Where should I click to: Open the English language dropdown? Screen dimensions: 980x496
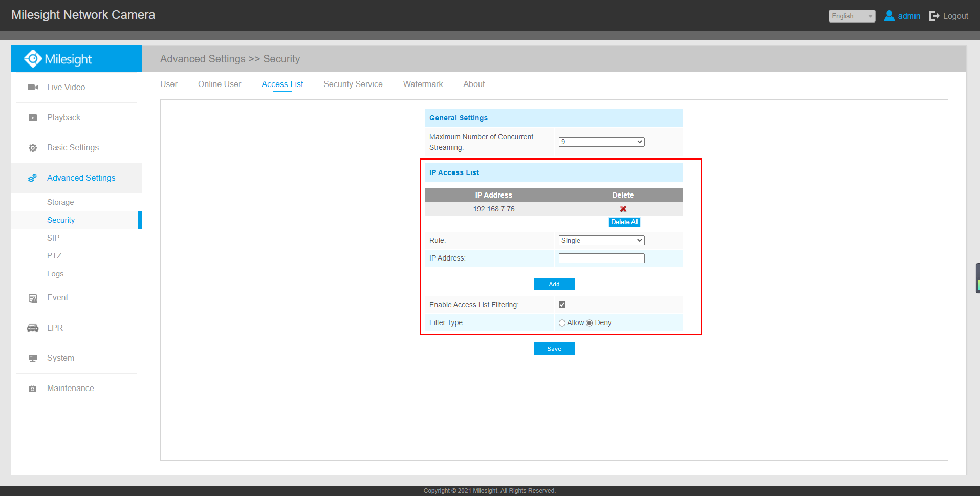coord(852,16)
